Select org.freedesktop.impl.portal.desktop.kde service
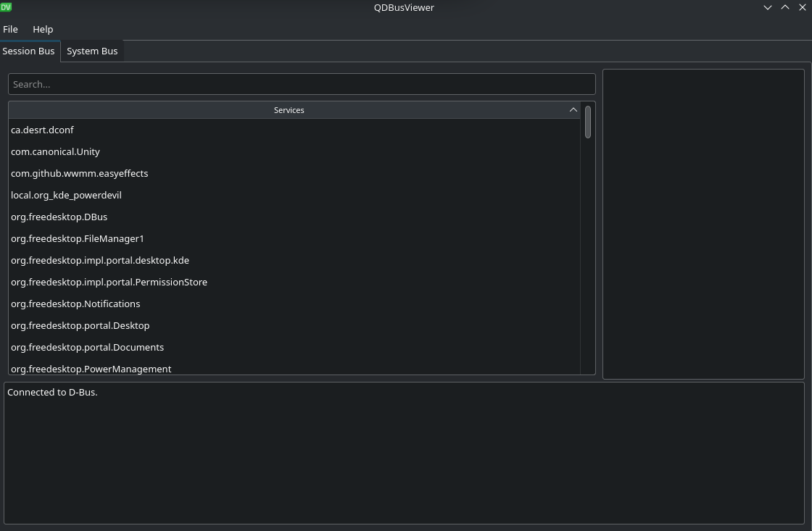812x531 pixels. [100, 261]
